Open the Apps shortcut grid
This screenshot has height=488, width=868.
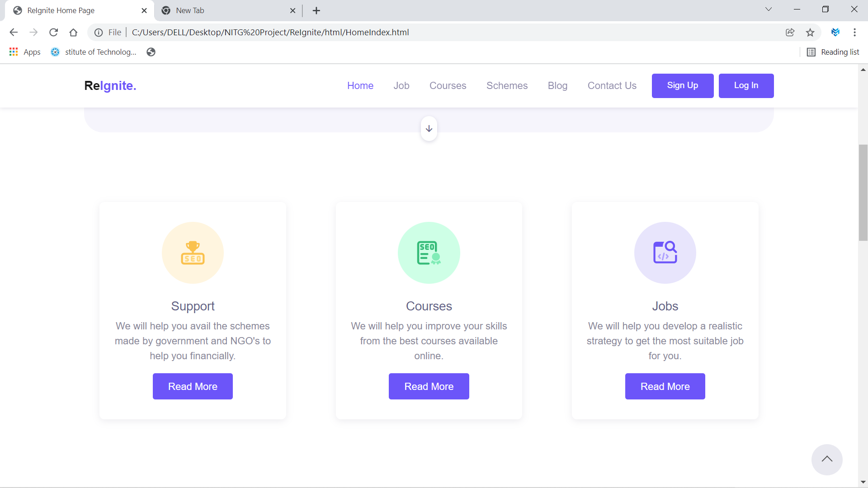[x=25, y=52]
